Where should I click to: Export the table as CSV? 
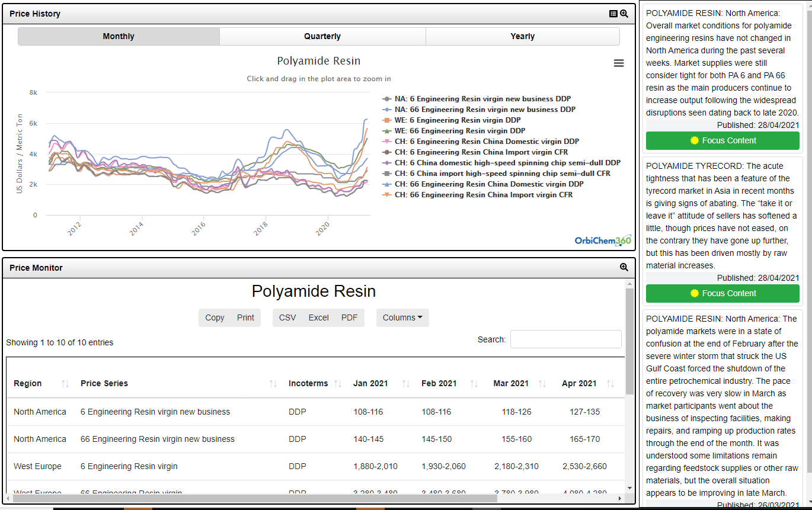click(287, 317)
